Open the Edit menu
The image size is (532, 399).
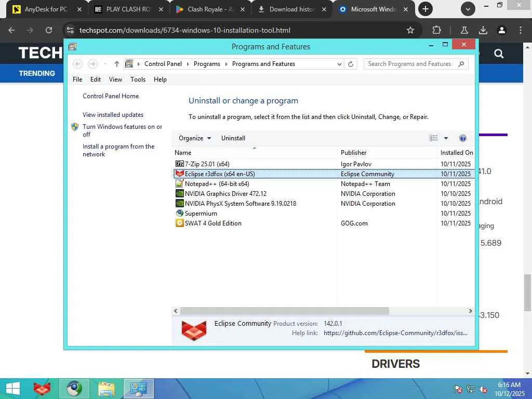click(x=96, y=79)
